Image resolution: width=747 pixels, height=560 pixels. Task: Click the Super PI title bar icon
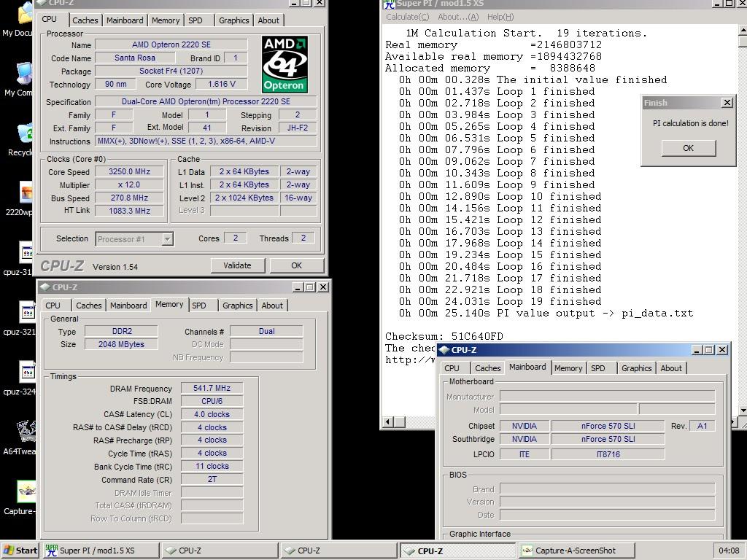pyautogui.click(x=390, y=4)
